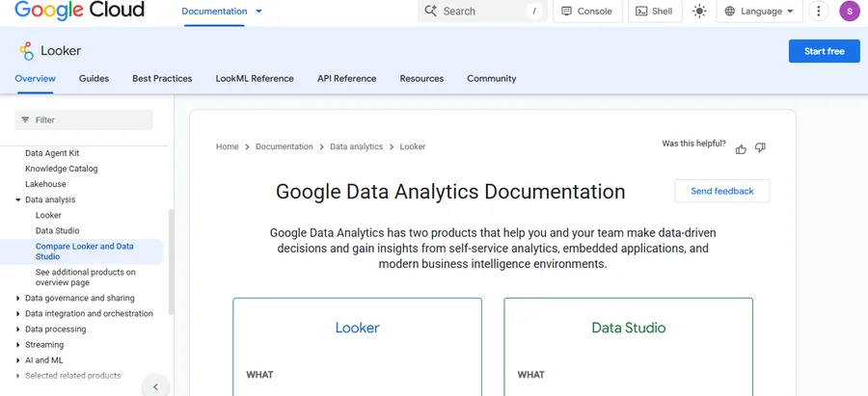
Task: Click the sidebar vertical scrollbar
Action: [x=171, y=262]
